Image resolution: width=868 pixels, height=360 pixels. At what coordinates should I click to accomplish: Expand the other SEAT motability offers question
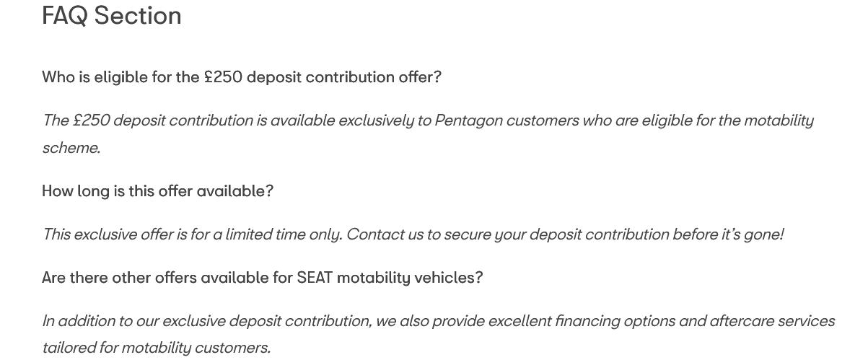262,278
